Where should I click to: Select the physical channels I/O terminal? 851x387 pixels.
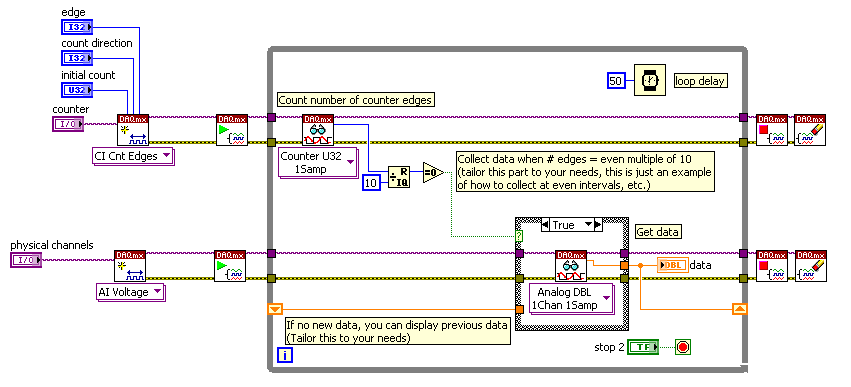pos(26,260)
